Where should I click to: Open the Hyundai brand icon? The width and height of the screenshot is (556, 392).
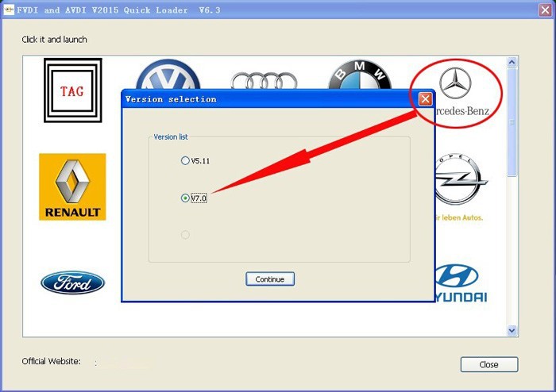pyautogui.click(x=461, y=283)
